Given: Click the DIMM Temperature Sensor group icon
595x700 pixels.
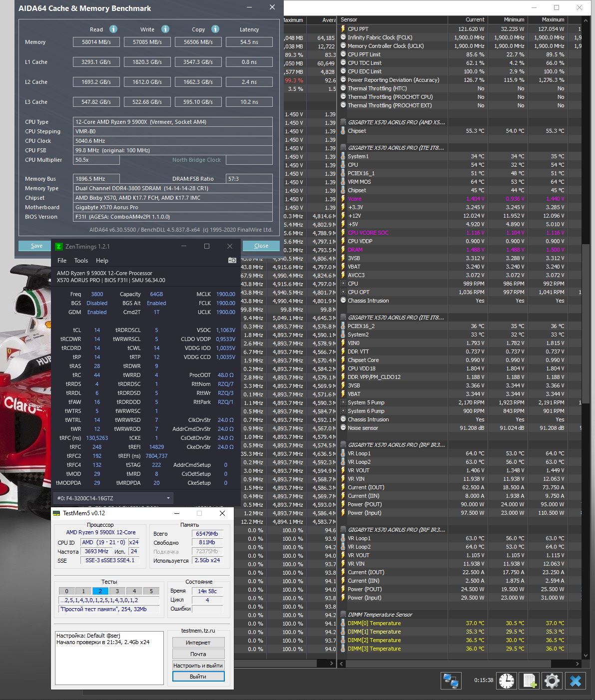Looking at the screenshot, I should click(343, 615).
